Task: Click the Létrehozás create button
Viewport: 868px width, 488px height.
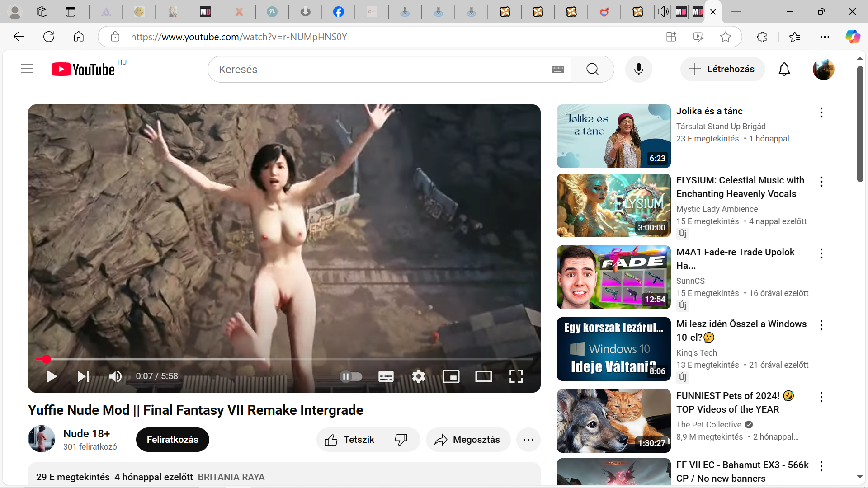Action: tap(722, 69)
